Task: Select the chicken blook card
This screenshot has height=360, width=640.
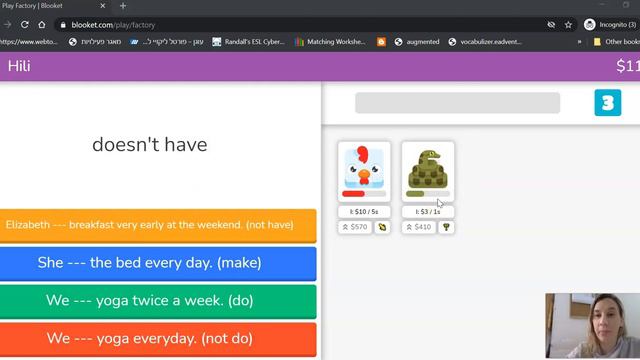Action: 364,171
